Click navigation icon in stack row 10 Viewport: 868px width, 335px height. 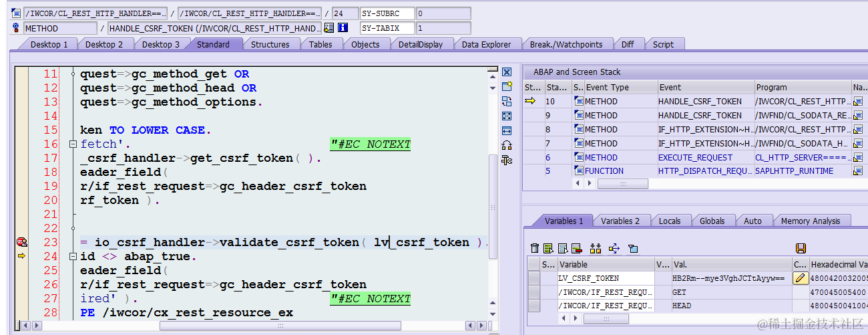pyautogui.click(x=858, y=101)
